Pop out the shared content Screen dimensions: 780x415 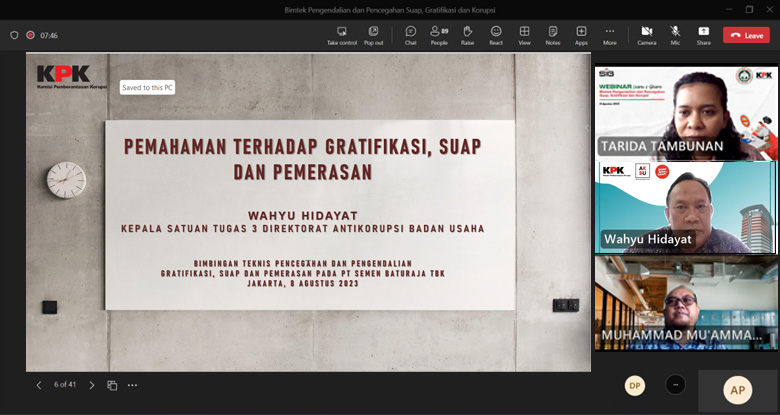pyautogui.click(x=373, y=35)
